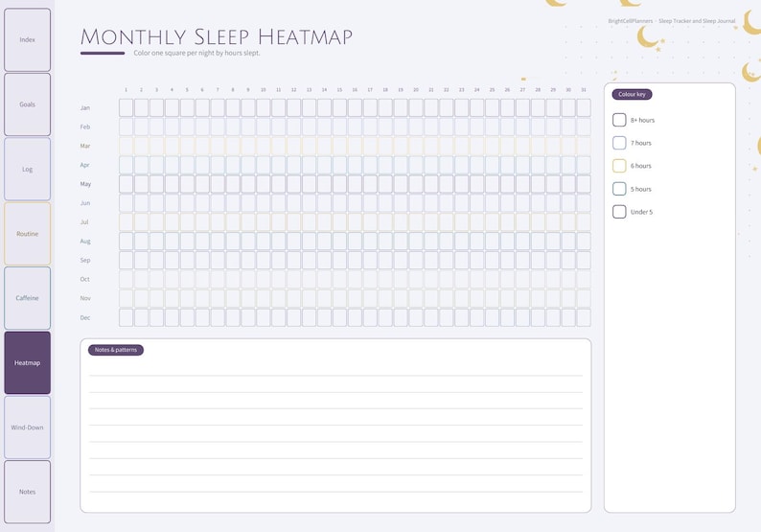Click the Oct row label

point(85,279)
